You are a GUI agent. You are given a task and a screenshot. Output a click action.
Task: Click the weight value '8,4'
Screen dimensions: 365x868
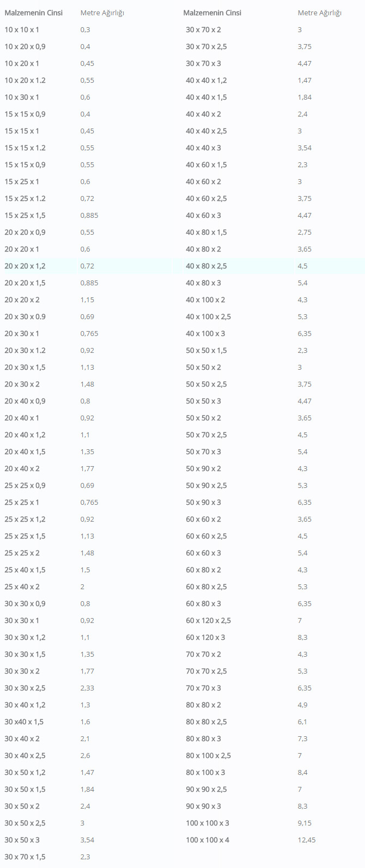pyautogui.click(x=302, y=772)
